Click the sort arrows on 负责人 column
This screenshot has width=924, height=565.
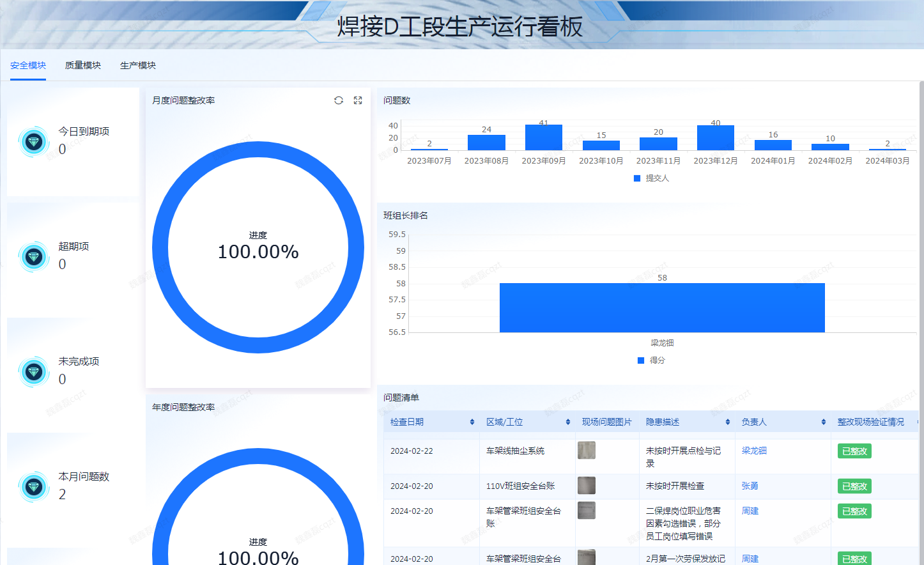click(x=824, y=422)
